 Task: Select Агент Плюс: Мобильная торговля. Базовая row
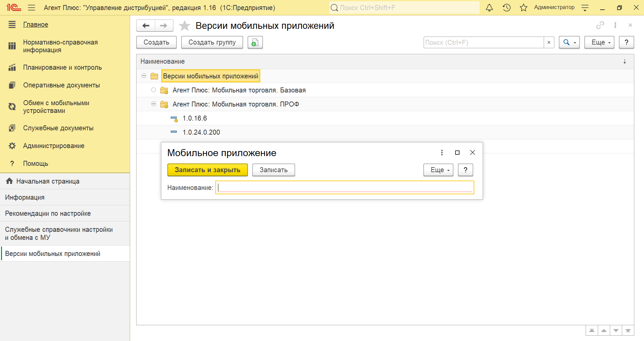[x=385, y=90]
